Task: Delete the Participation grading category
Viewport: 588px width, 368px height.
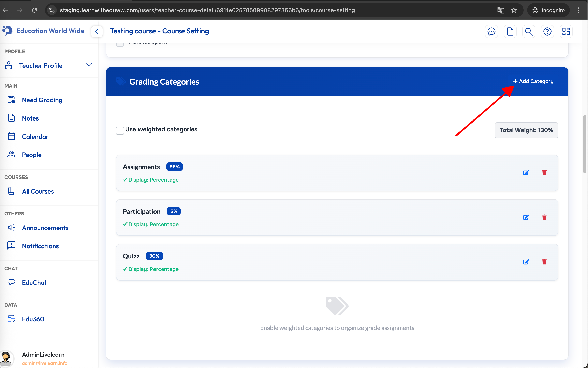Action: (x=544, y=217)
